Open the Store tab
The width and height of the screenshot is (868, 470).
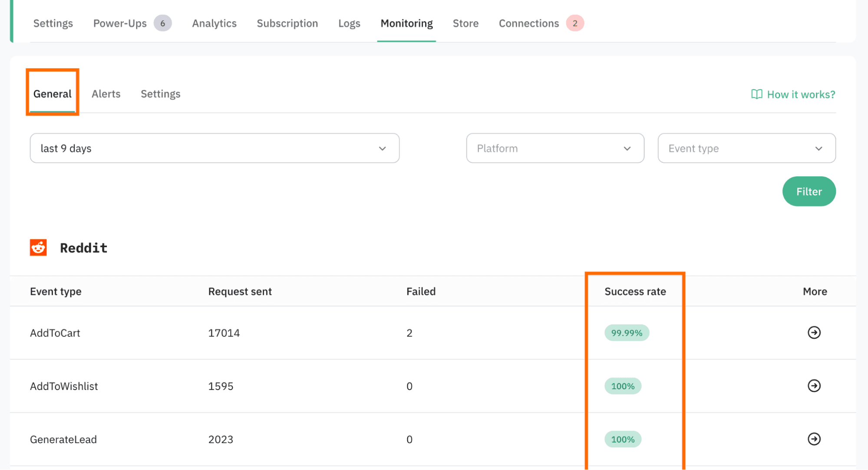(x=465, y=23)
